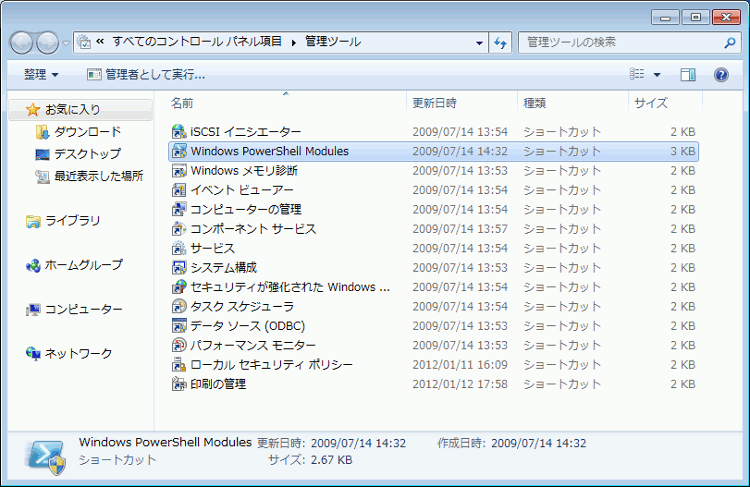Click 管理者として実行 toolbar button
This screenshot has height=487, width=750.
tap(146, 75)
